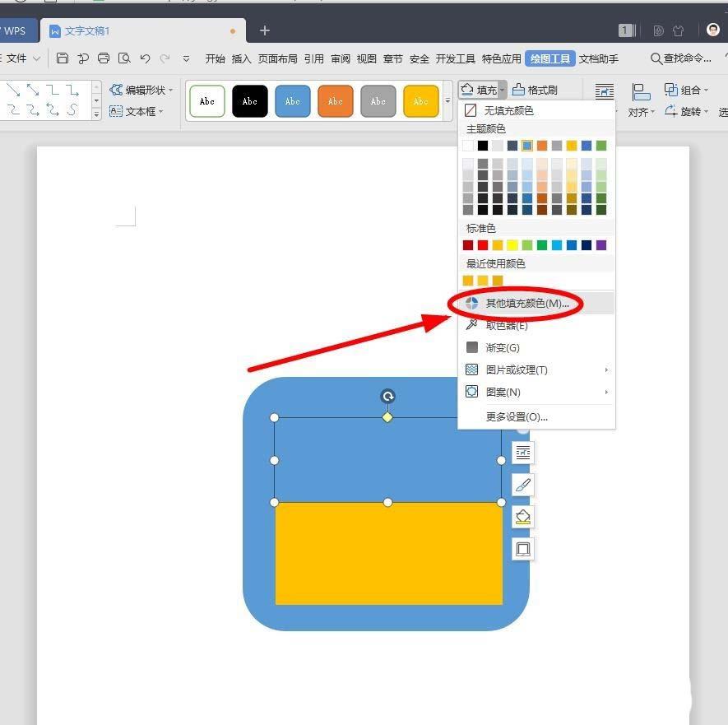The image size is (728, 725).
Task: Select the S-curve line shape
Action: point(72,109)
